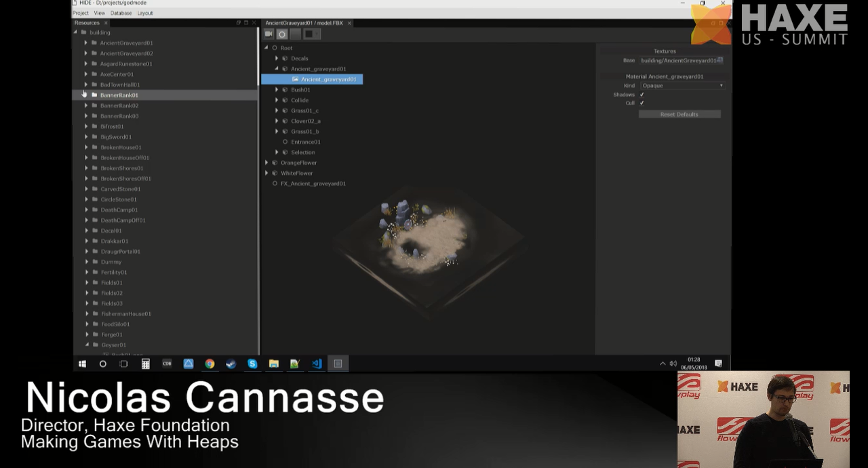
Task: Select the CarvedStone01 folder row
Action: [120, 189]
